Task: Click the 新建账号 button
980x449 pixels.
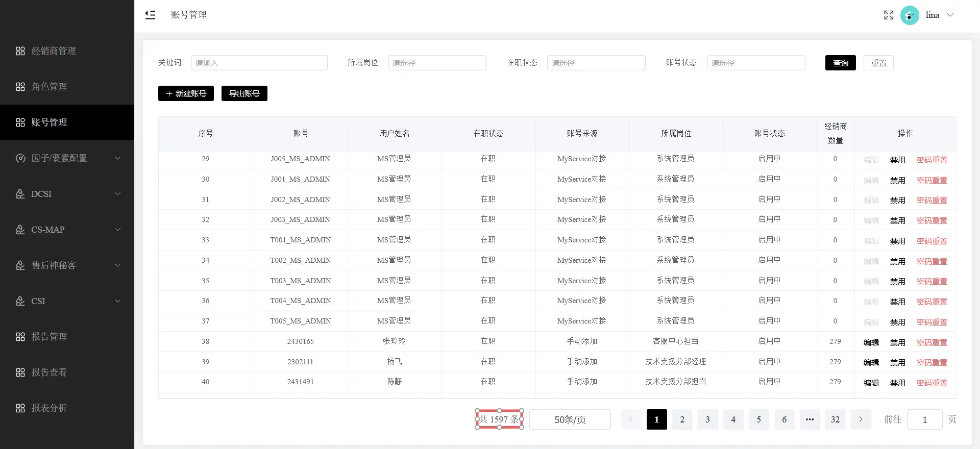Action: coord(186,93)
